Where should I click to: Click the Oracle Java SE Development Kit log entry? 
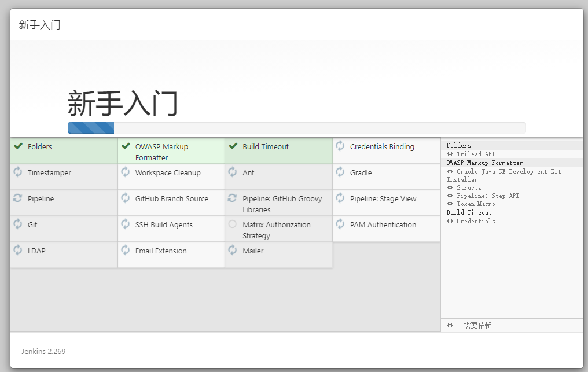tap(504, 175)
